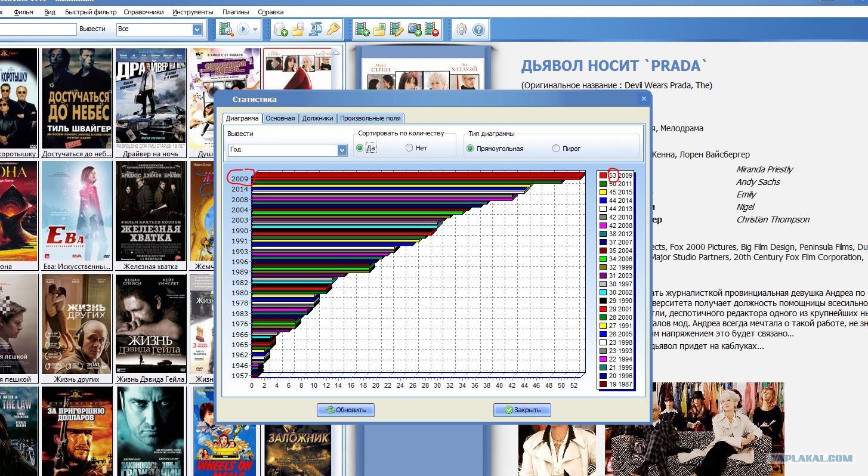Screen dimensions: 868x476
Task: Switch to the Основная tab
Action: point(280,118)
